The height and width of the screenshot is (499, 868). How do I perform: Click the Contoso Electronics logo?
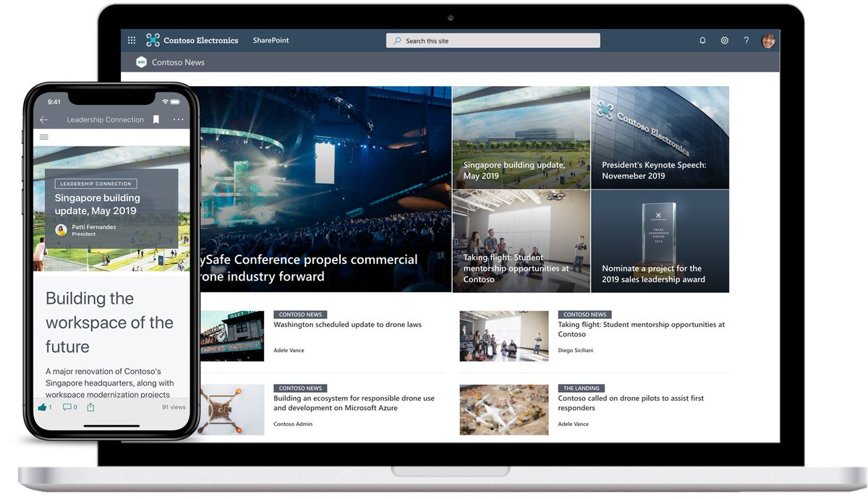coord(152,40)
